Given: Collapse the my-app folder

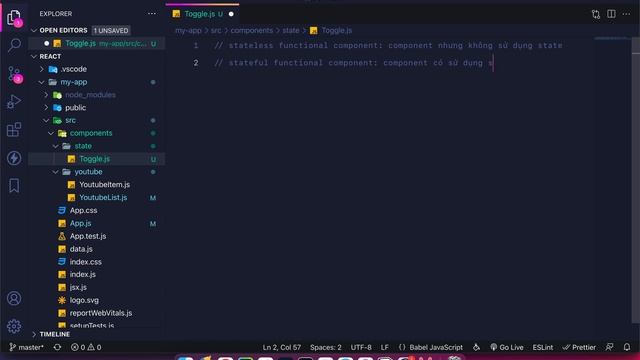Looking at the screenshot, I should [42, 82].
